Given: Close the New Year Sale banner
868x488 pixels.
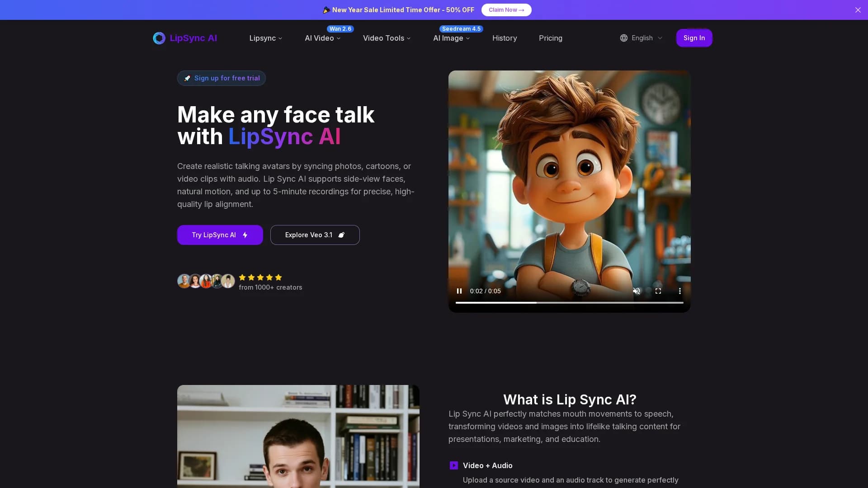Looking at the screenshot, I should pyautogui.click(x=858, y=10).
